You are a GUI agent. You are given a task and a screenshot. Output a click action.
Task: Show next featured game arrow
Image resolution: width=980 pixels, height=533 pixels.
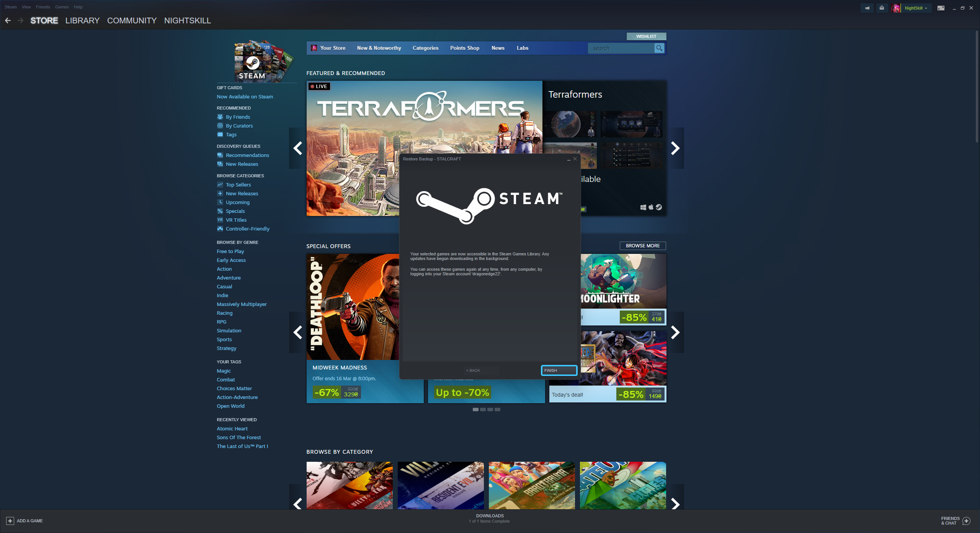[676, 148]
